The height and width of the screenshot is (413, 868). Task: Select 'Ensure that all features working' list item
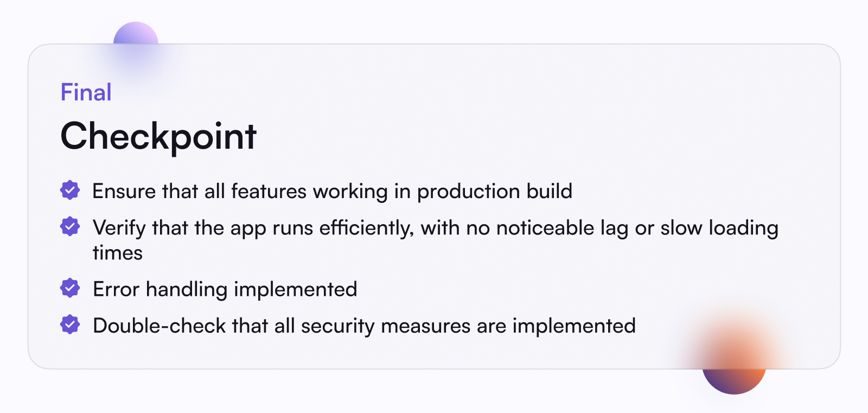333,192
